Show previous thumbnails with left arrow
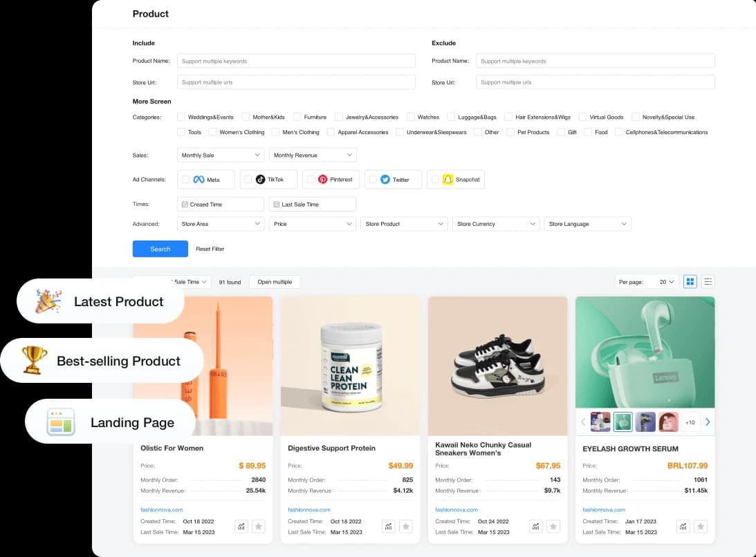The image size is (756, 557). [583, 422]
